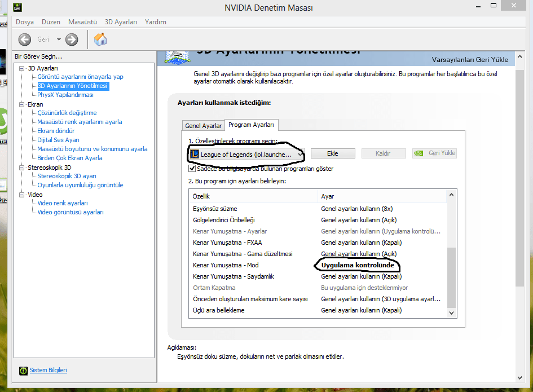Viewport: 533px width, 392px height.
Task: Open the Sistem Bilgileri link
Action: click(x=49, y=370)
